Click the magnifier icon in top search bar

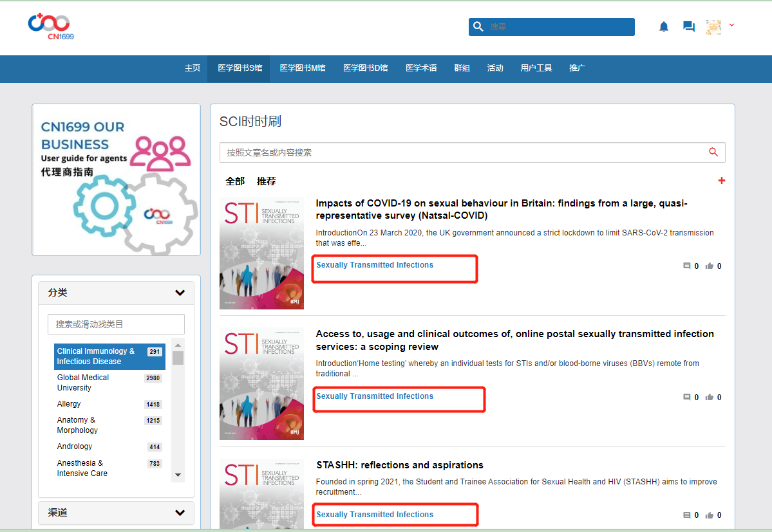coord(478,26)
